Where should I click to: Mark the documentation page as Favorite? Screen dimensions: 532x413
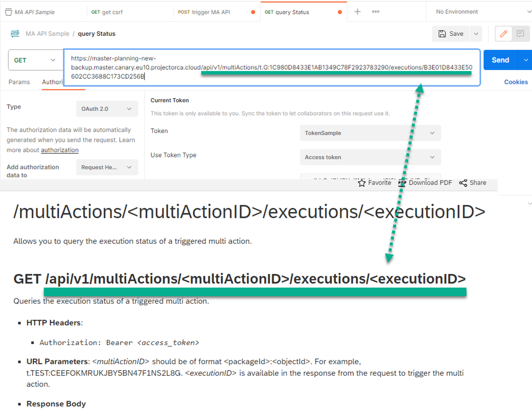(375, 183)
